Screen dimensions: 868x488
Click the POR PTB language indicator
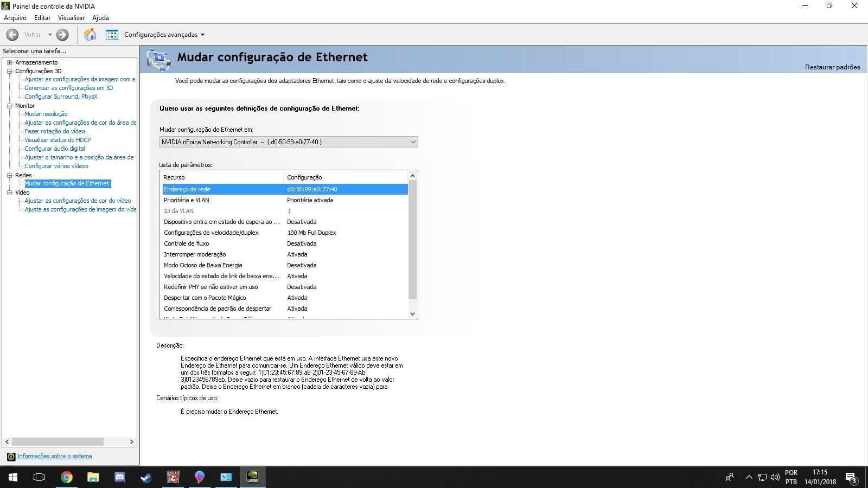pyautogui.click(x=791, y=477)
